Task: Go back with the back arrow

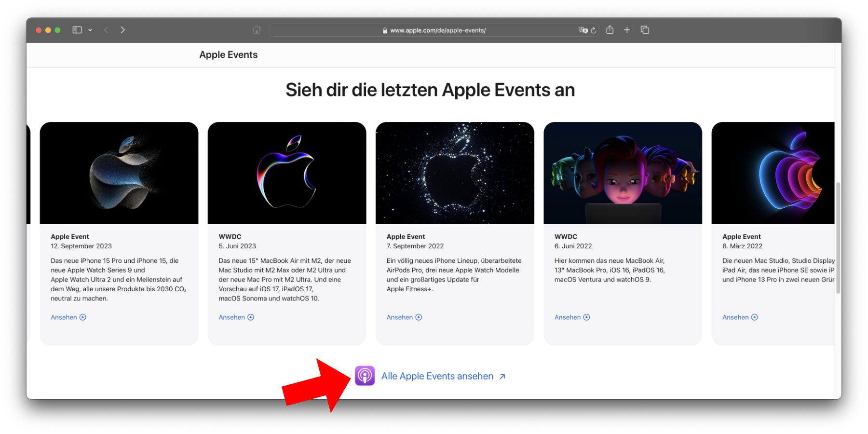Action: click(106, 30)
